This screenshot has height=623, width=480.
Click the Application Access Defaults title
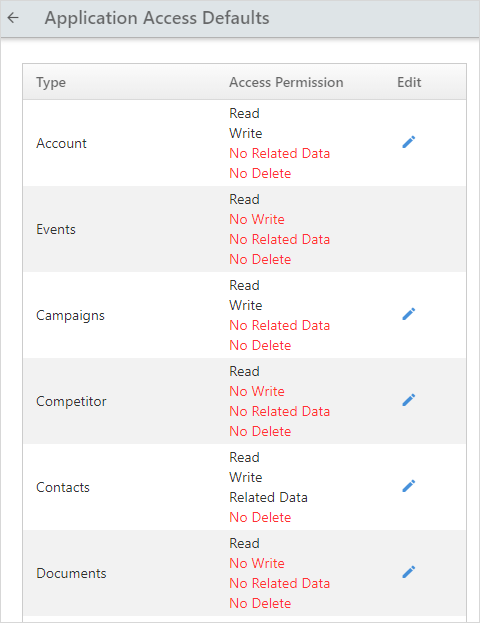pyautogui.click(x=157, y=18)
